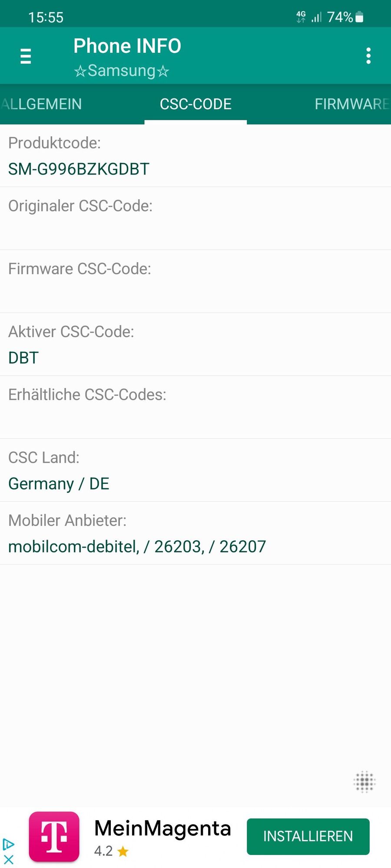Image resolution: width=391 pixels, height=868 pixels.
Task: Tap the Erhältliche CSC-Codes row
Action: pos(195,407)
